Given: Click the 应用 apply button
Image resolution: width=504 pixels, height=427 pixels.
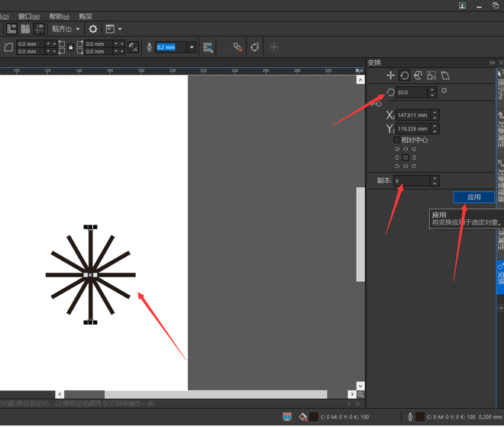Looking at the screenshot, I should pyautogui.click(x=473, y=197).
